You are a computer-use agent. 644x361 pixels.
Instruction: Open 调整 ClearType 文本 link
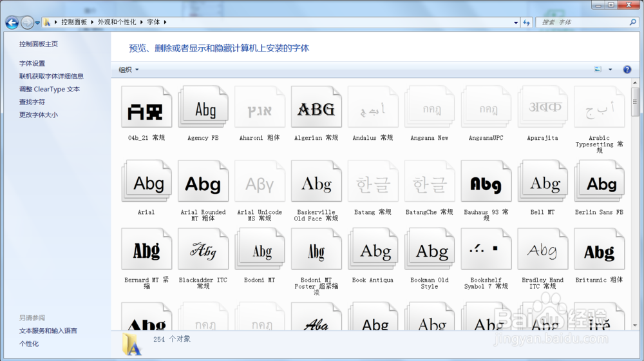point(50,89)
